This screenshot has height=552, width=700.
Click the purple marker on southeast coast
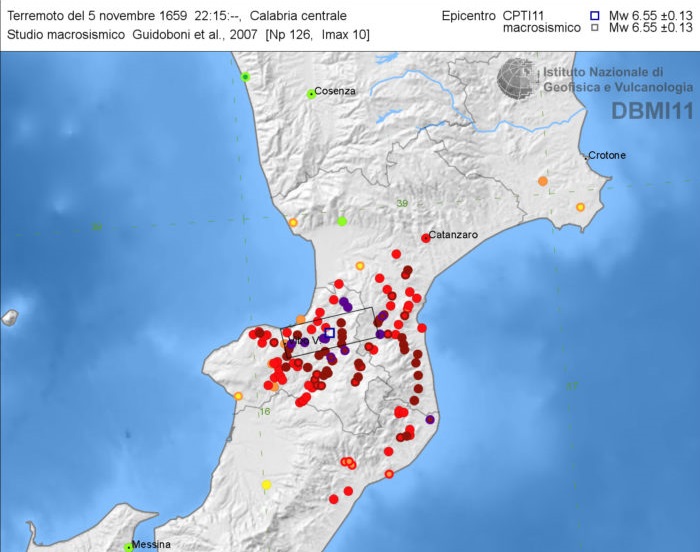430,420
